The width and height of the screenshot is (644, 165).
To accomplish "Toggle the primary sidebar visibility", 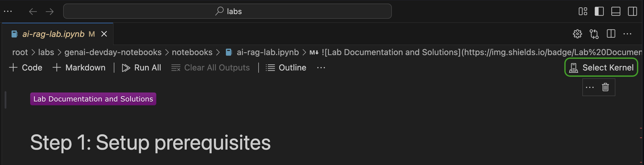I will (599, 11).
